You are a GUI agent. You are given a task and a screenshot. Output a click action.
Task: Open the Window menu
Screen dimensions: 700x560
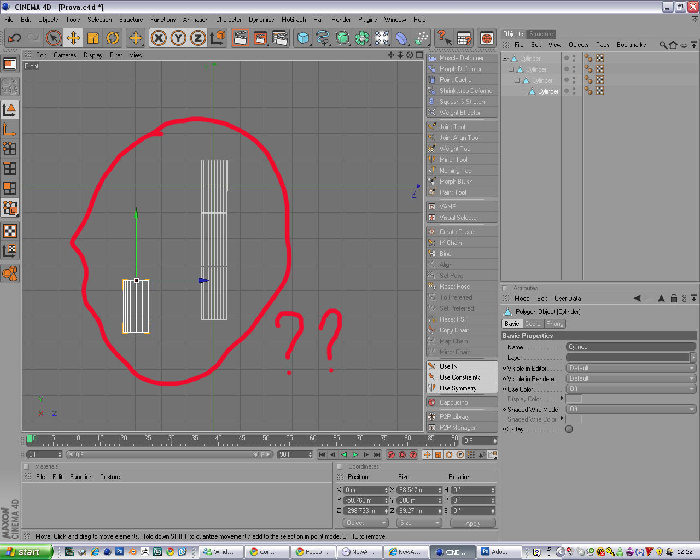pyautogui.click(x=395, y=20)
